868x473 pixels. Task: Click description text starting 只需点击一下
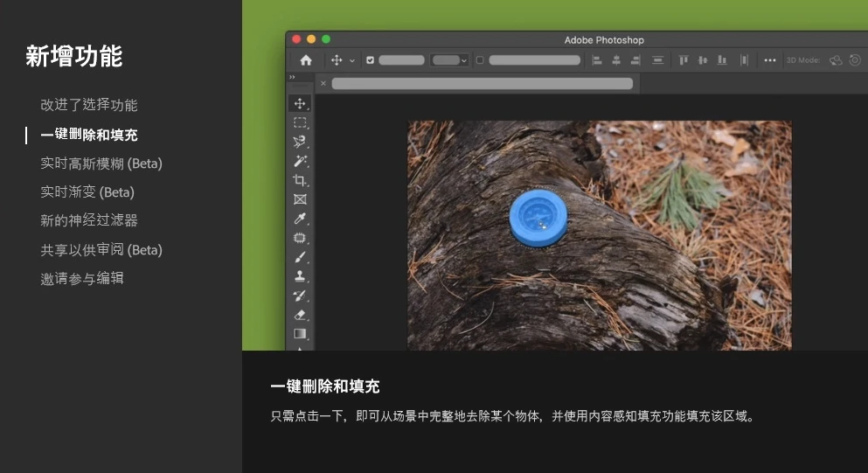(512, 416)
